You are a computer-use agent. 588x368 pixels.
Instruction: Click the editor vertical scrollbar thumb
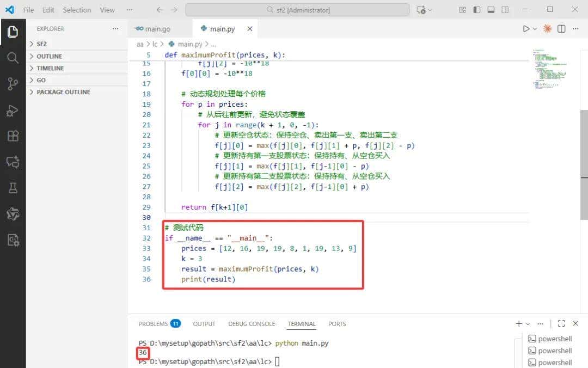click(584, 143)
